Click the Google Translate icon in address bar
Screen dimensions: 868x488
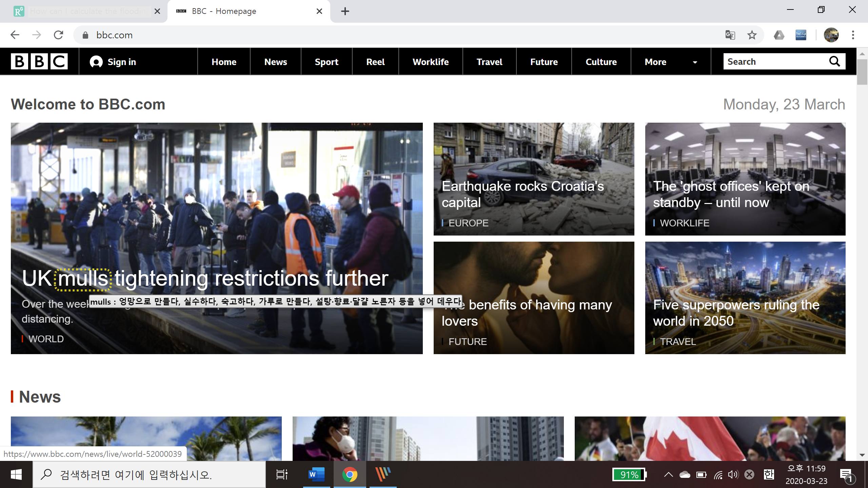[730, 35]
